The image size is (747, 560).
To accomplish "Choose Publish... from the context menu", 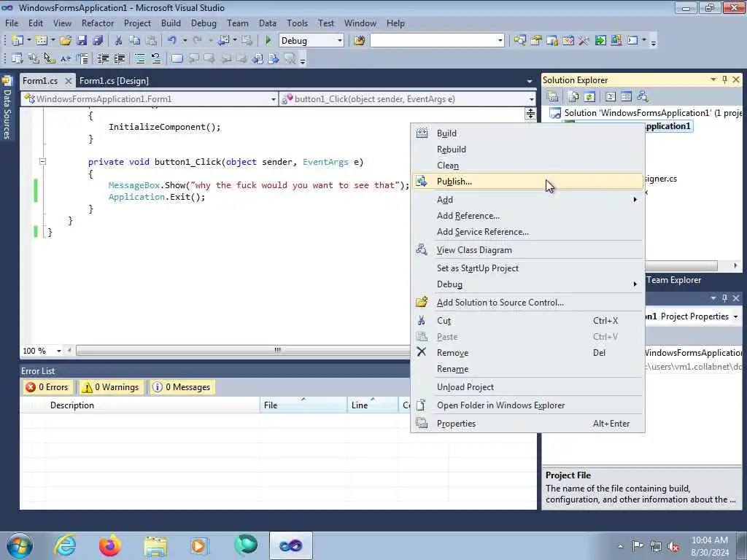I will 527,182.
